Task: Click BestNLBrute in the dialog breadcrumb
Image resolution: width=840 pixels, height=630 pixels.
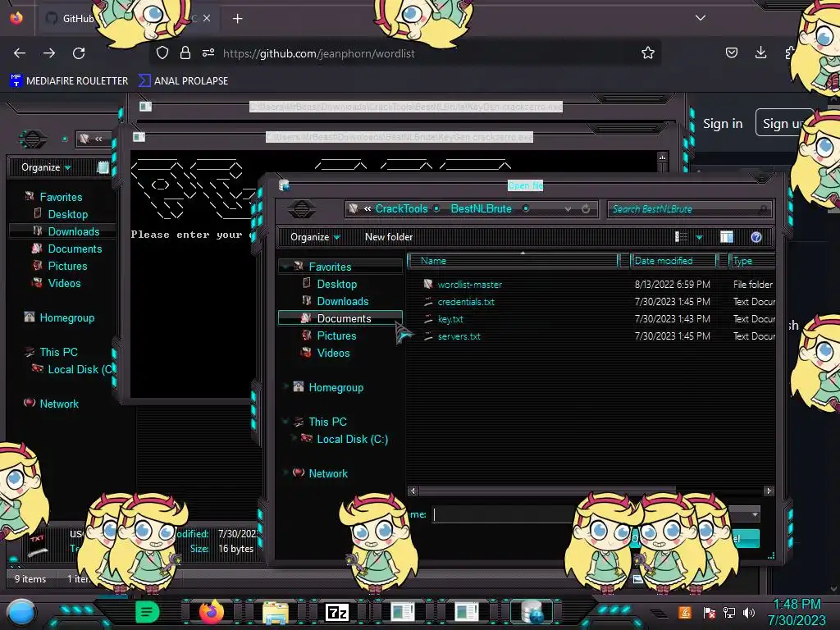Action: pos(481,208)
